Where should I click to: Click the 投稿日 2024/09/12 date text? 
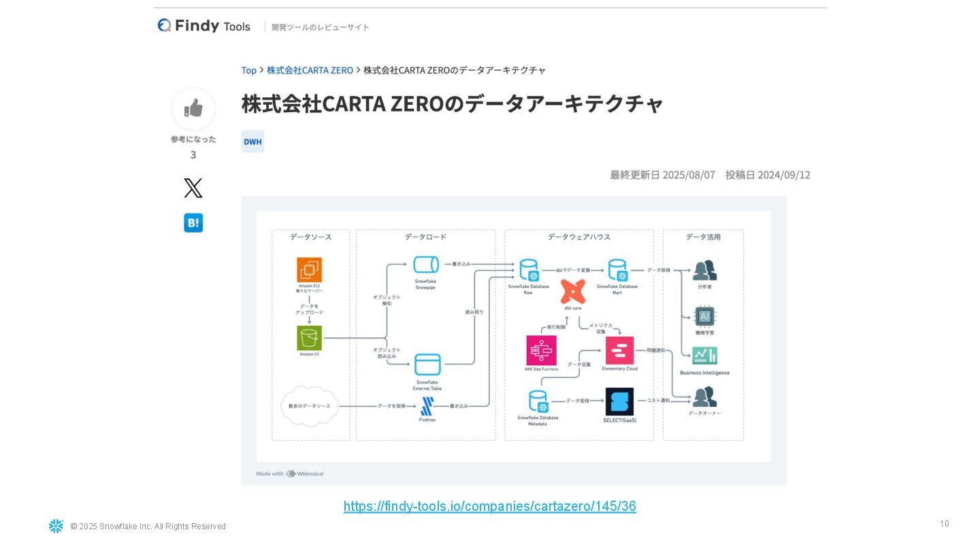click(x=768, y=175)
